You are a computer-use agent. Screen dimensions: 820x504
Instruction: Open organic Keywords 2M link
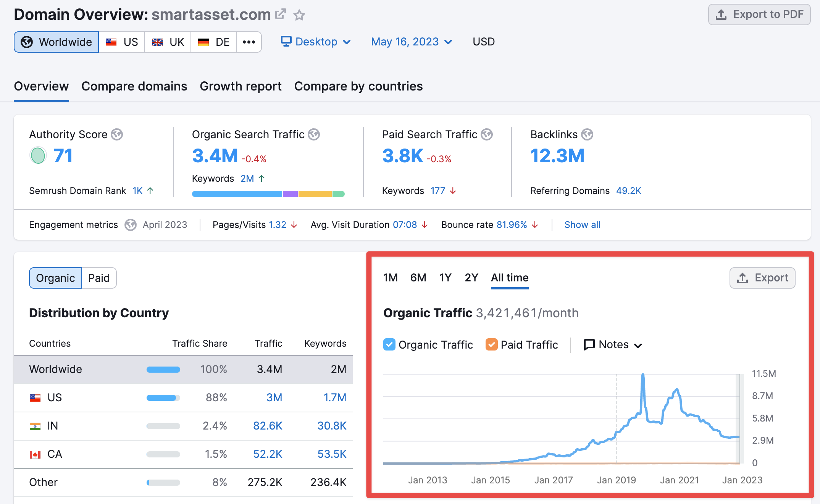tap(247, 178)
